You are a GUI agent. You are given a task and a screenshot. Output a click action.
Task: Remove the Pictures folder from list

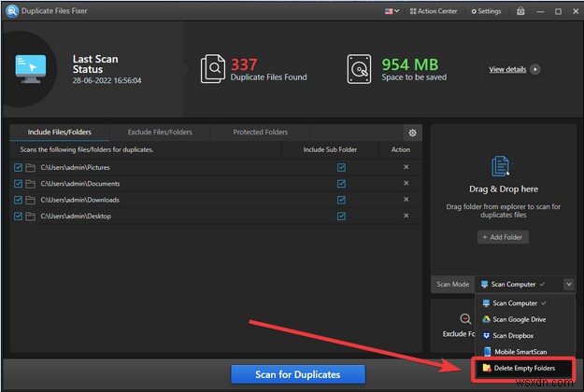pos(406,167)
